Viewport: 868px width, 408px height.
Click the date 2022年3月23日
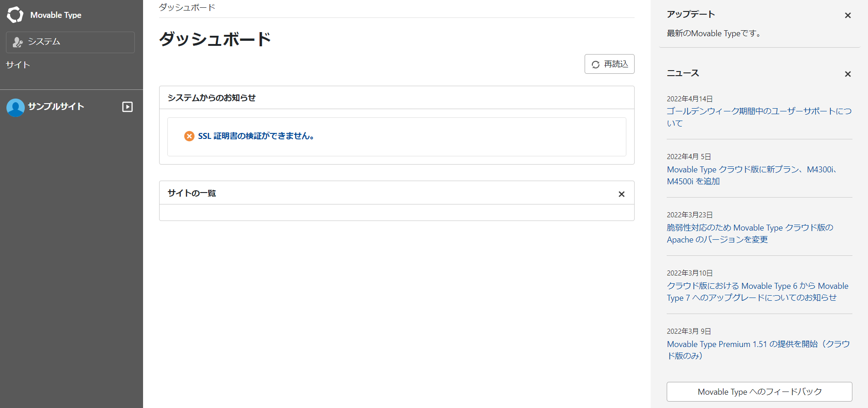[690, 215]
